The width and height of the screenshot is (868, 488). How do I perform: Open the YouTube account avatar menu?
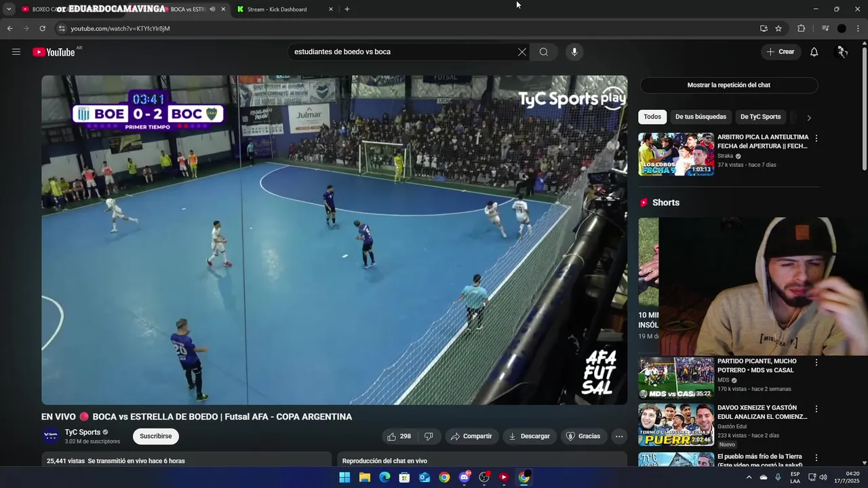842,52
